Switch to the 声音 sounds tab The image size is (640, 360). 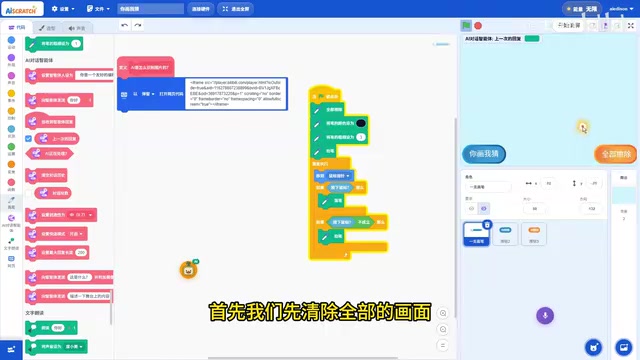77,28
